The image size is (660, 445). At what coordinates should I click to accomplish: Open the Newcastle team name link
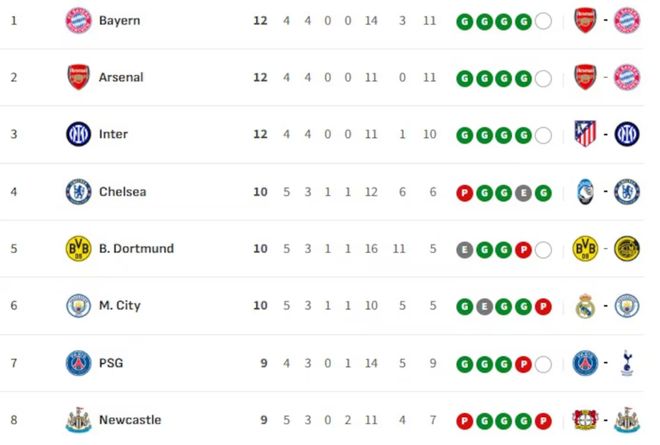pyautogui.click(x=130, y=420)
